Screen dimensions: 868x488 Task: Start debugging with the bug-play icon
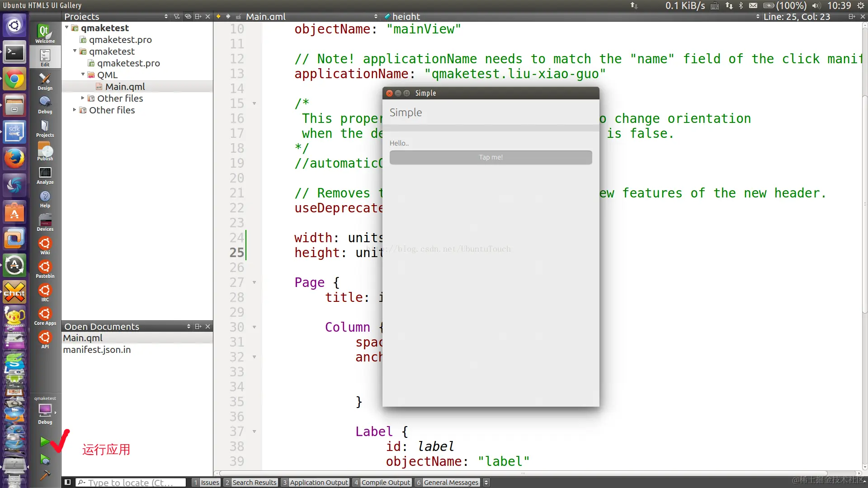(45, 460)
